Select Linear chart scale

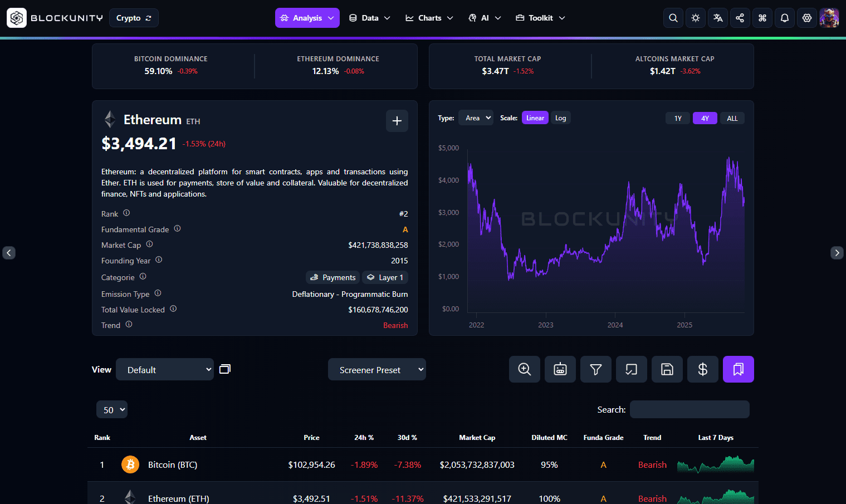pos(535,118)
